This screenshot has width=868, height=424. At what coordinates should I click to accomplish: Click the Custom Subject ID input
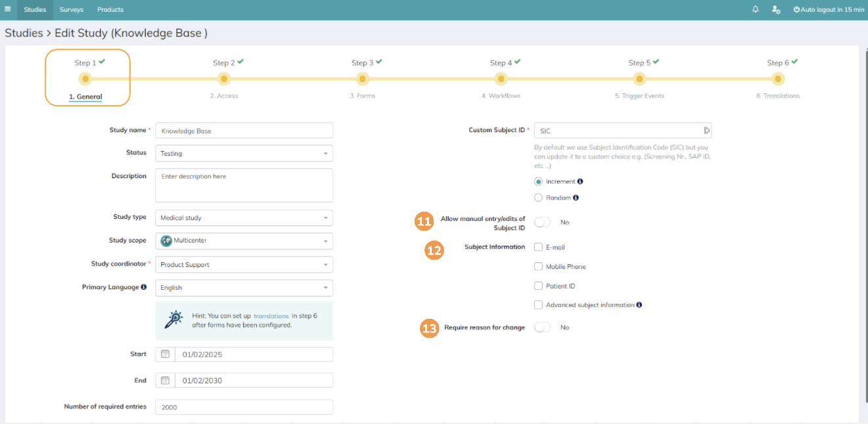pyautogui.click(x=623, y=130)
